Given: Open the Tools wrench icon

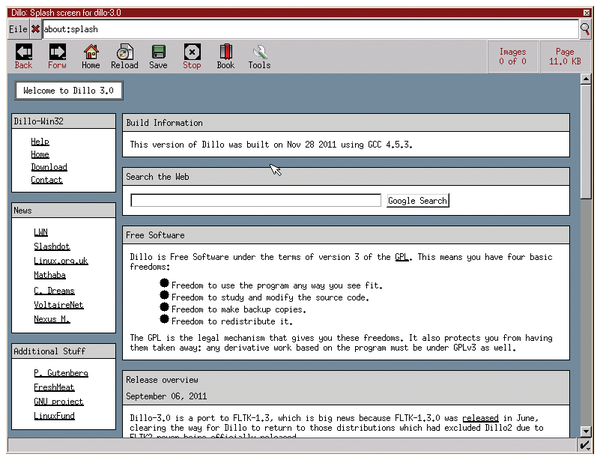Looking at the screenshot, I should click(x=259, y=56).
